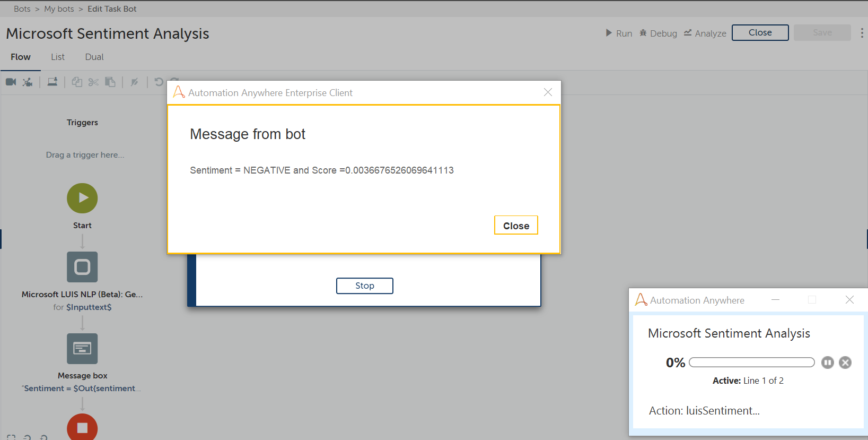Click the 'Automation Anywhere Enterprise Client' dialog title
868x440 pixels.
pos(270,93)
